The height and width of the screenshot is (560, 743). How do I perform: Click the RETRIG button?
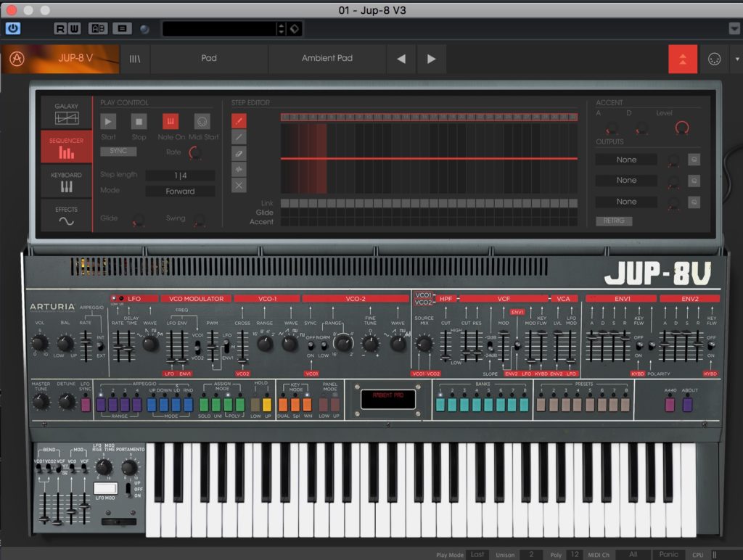coord(614,221)
